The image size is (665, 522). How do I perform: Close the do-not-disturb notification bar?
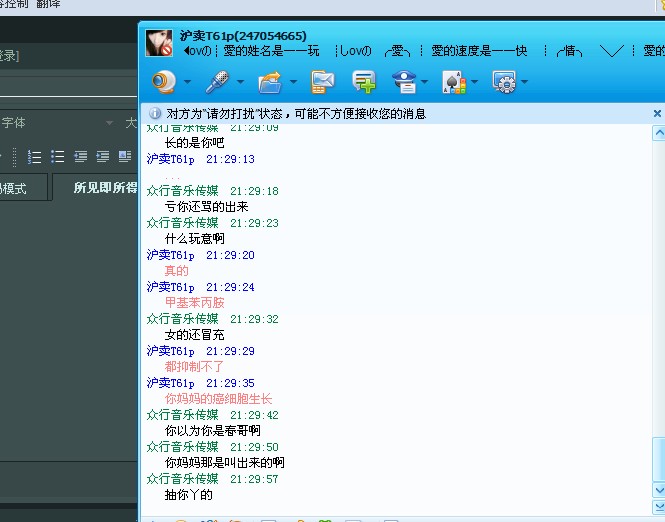[x=657, y=114]
